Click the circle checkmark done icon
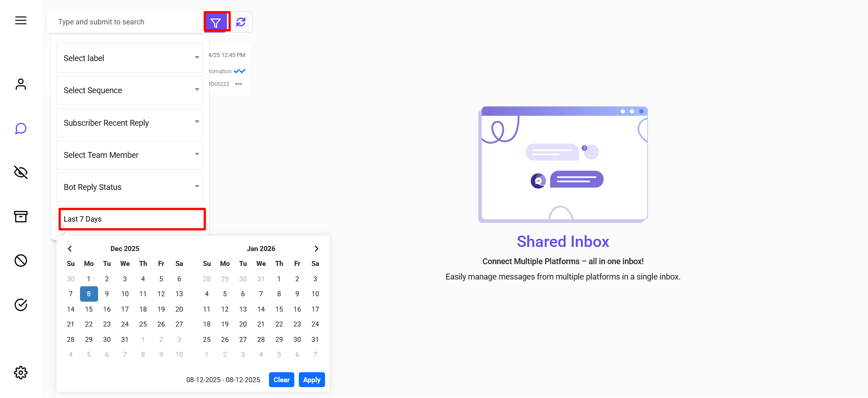The height and width of the screenshot is (398, 868). (x=21, y=305)
